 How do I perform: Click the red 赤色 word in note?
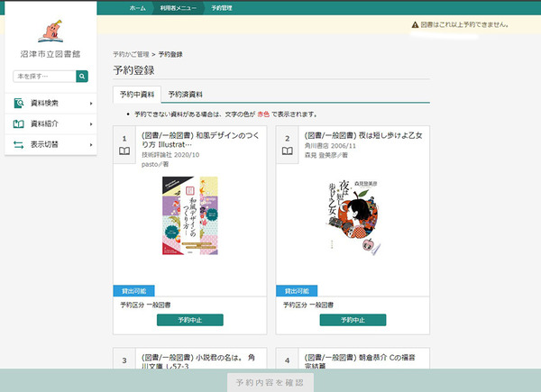263,114
